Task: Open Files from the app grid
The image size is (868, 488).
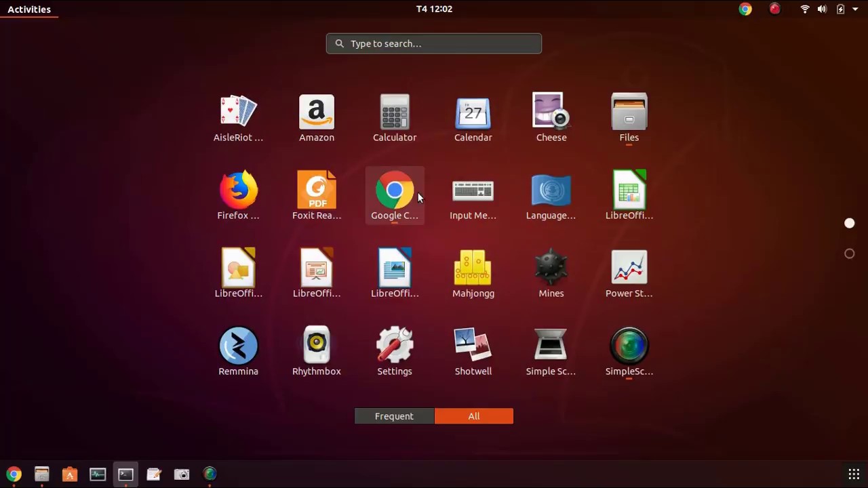Action: [x=629, y=119]
